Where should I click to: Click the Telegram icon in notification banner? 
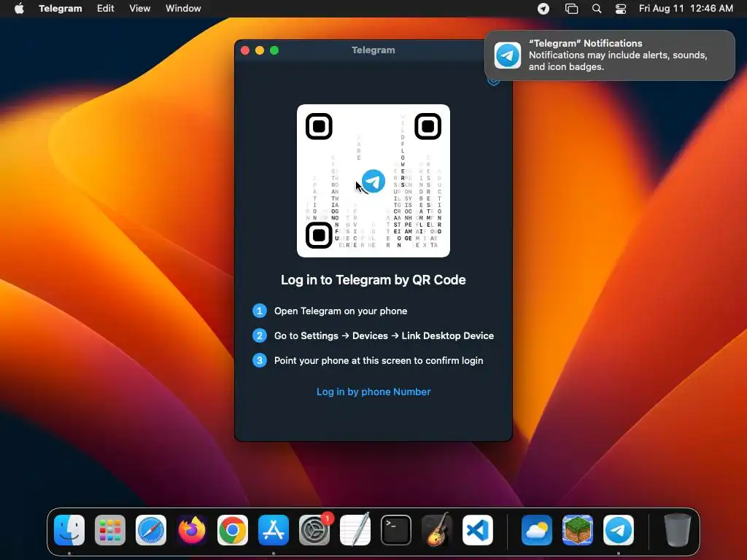tap(508, 55)
